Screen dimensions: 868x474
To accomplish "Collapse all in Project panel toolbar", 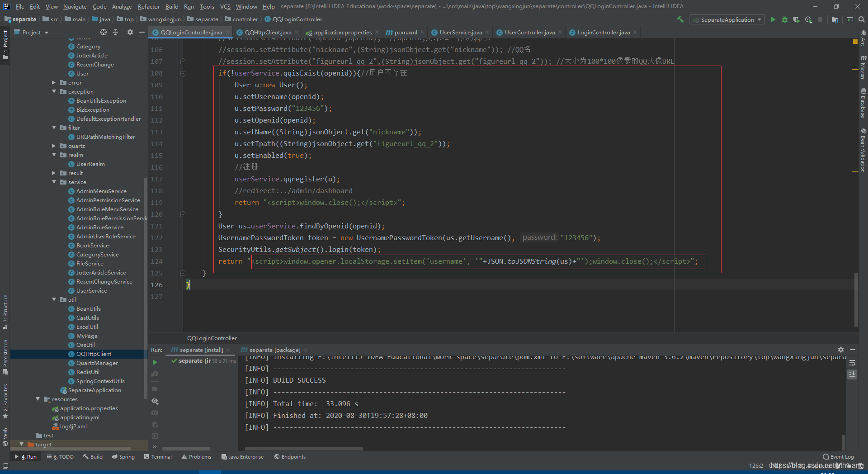I will tap(115, 32).
